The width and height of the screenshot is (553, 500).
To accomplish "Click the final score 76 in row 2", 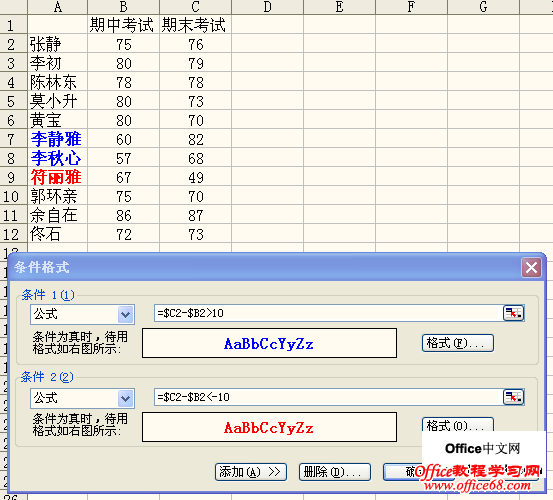I will [x=195, y=44].
